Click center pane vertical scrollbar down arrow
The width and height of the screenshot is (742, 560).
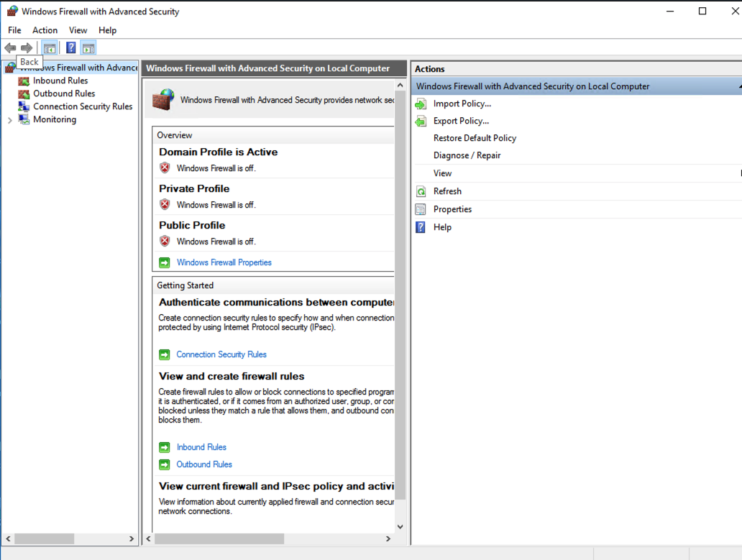coord(400,527)
